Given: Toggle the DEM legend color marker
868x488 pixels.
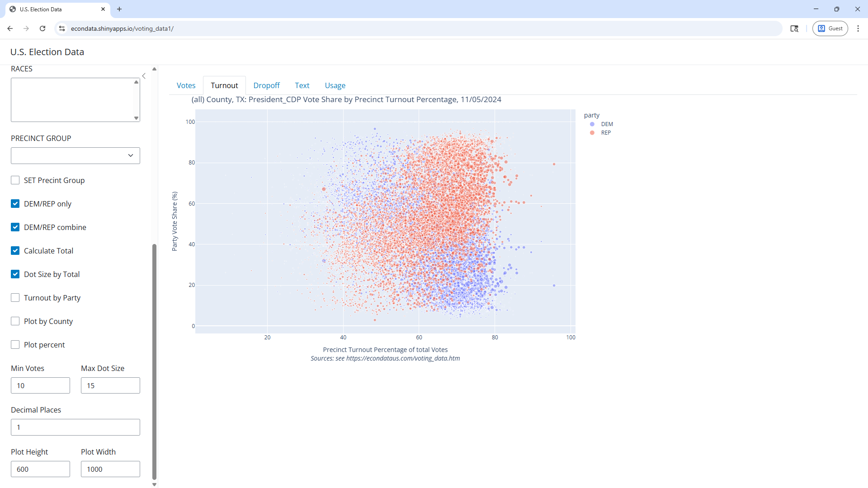Looking at the screenshot, I should point(592,124).
